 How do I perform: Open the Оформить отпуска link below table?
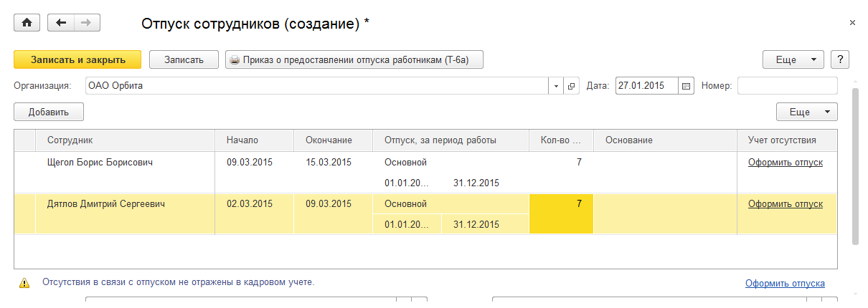[785, 283]
